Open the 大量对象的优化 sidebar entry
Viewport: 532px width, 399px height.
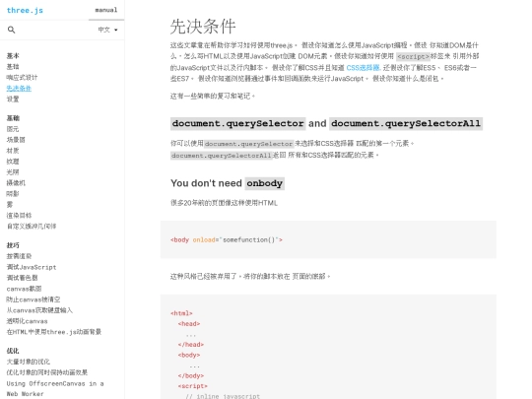(x=29, y=362)
